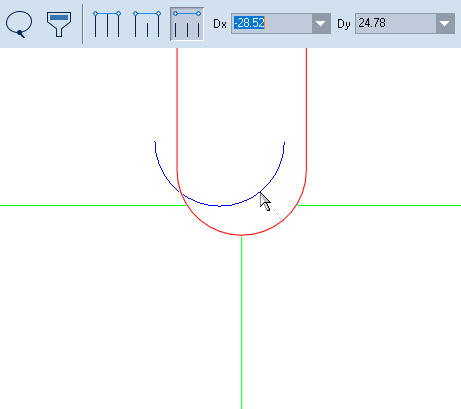461x409 pixels.
Task: Click inside the Dx value field showing -28.52
Action: (x=272, y=23)
